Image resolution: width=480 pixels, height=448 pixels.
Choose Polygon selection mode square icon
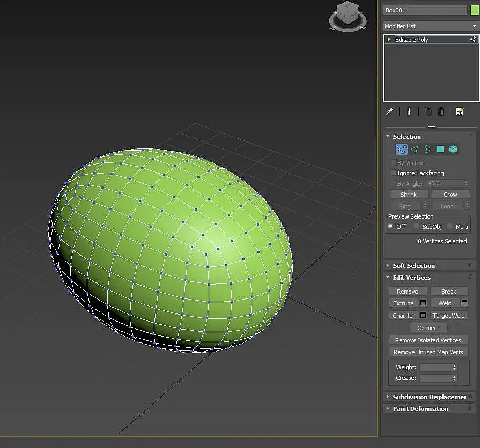440,150
